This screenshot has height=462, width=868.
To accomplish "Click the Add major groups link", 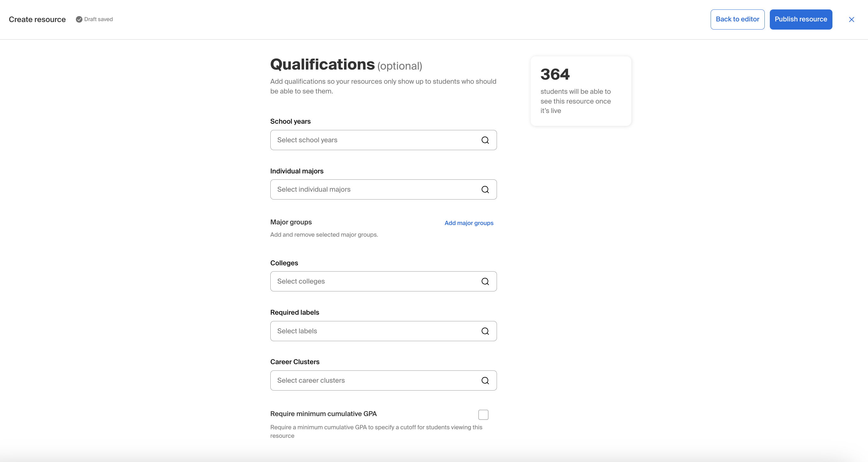I will [x=469, y=223].
